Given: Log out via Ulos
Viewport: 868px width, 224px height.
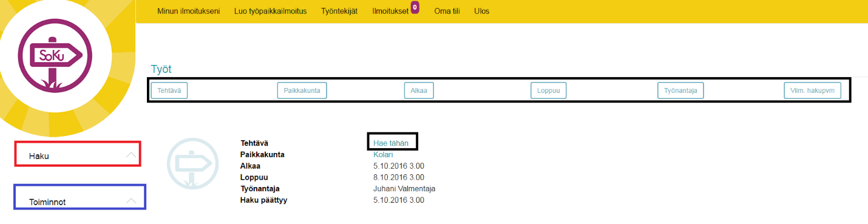Looking at the screenshot, I should [482, 11].
